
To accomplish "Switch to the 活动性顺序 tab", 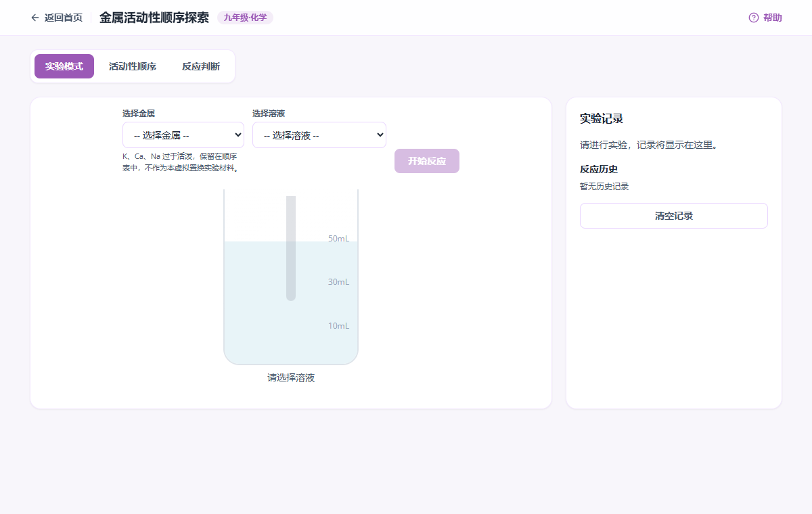I will tap(133, 66).
